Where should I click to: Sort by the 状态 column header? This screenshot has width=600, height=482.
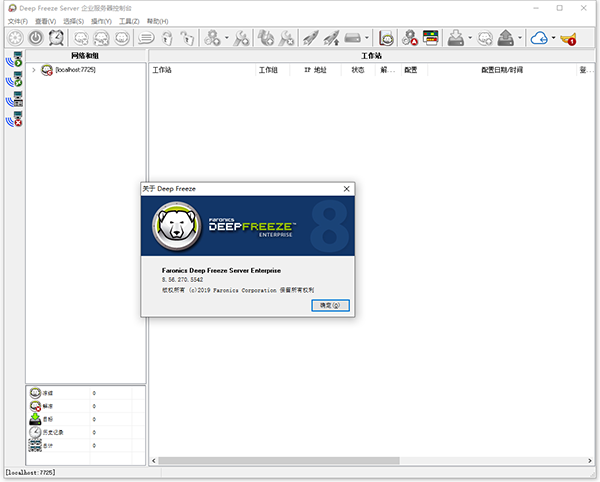coord(358,70)
